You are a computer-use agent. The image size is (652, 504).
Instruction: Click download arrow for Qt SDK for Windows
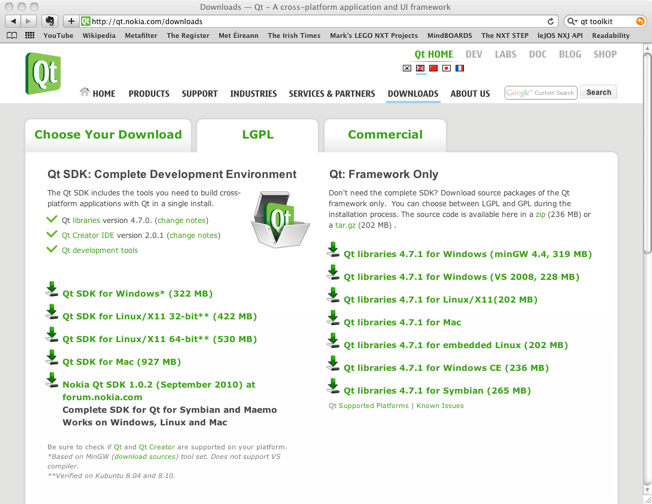52,290
